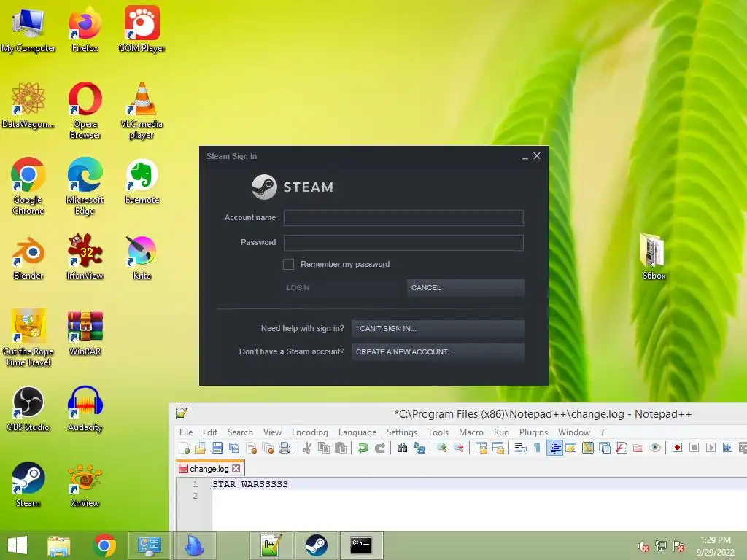Screen dimensions: 747x560
Task: Open Folder as Workspace toolbar icon
Action: click(x=638, y=448)
